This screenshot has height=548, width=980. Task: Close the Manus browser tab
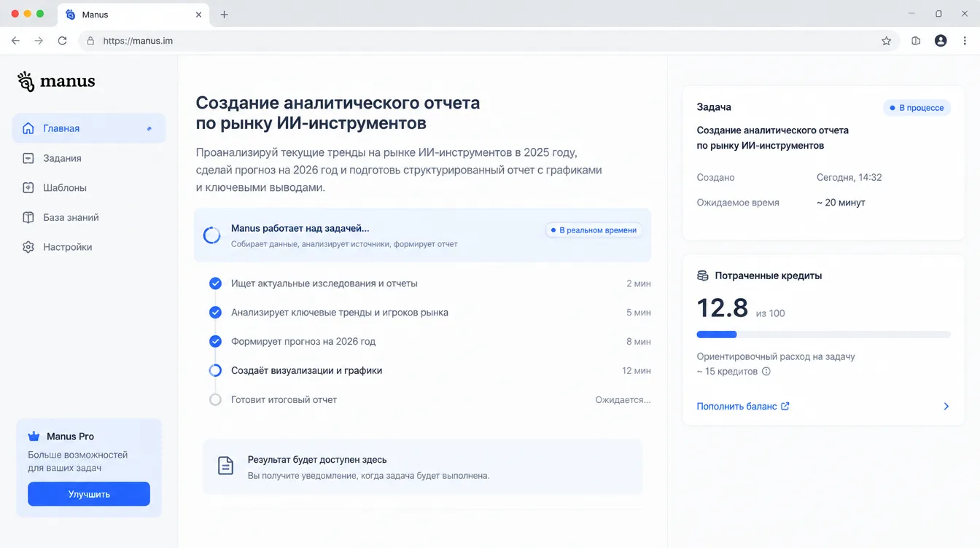pos(199,15)
